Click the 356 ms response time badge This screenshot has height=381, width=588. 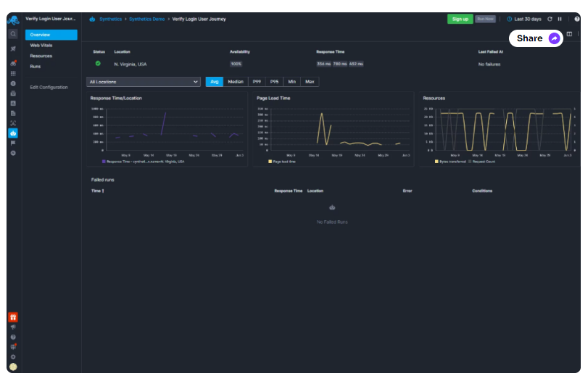point(323,64)
